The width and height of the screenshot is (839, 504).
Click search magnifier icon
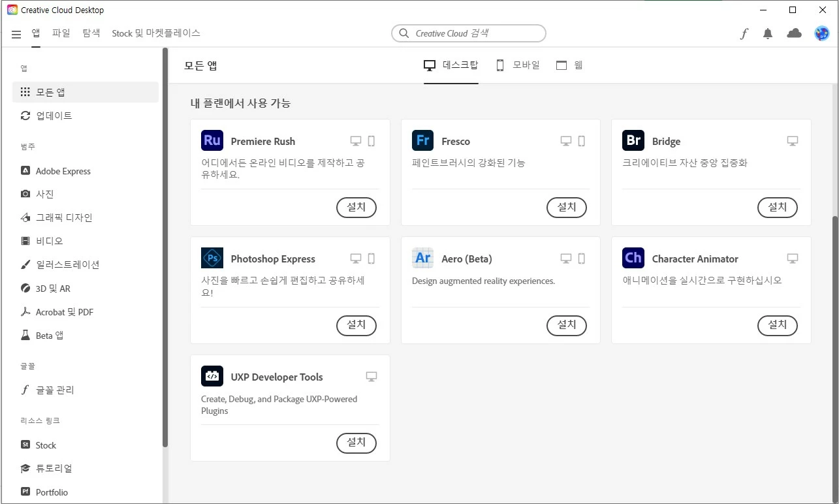tap(405, 33)
